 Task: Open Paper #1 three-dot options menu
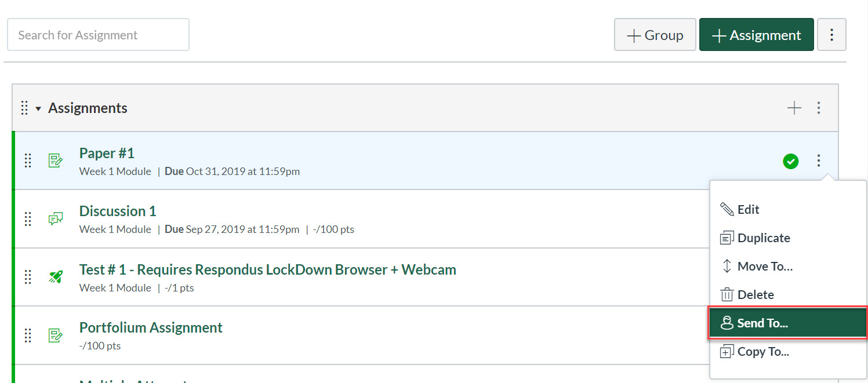click(819, 161)
